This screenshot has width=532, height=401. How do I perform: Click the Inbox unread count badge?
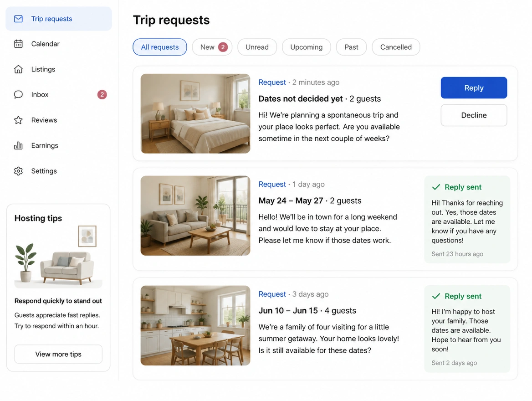[102, 94]
